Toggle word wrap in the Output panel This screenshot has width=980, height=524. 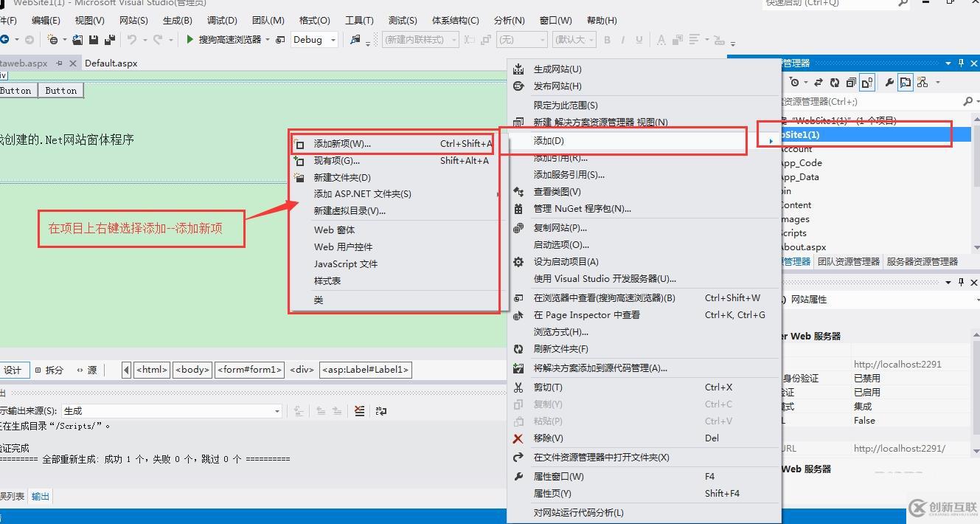380,411
